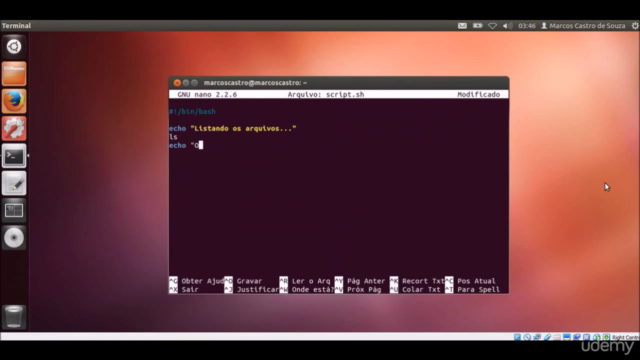Click VirtualBox network adapter indicator
The image size is (640, 360).
coord(537,337)
